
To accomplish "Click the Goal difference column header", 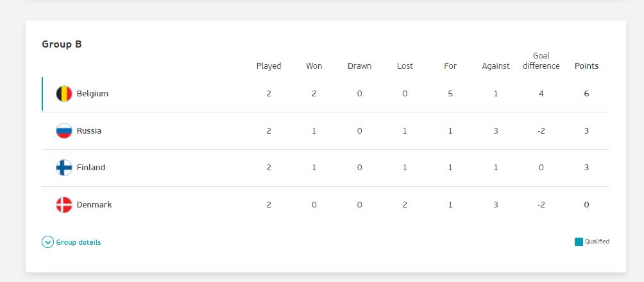I will pyautogui.click(x=541, y=61).
